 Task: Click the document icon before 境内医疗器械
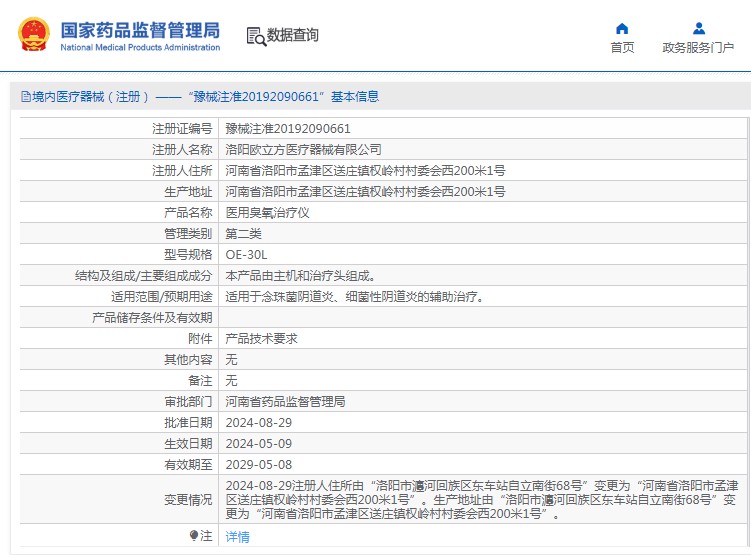(x=25, y=97)
